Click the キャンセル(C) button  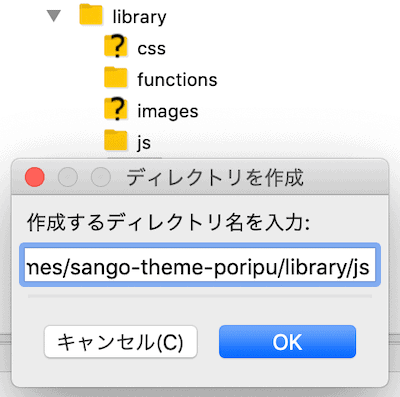121,342
